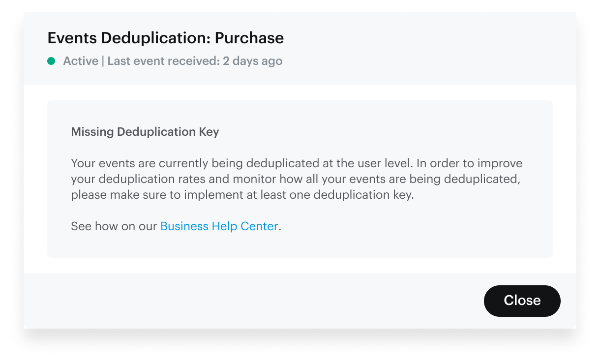Open the Business Help Center link
Image resolution: width=600 pixels, height=364 pixels.
click(x=219, y=226)
